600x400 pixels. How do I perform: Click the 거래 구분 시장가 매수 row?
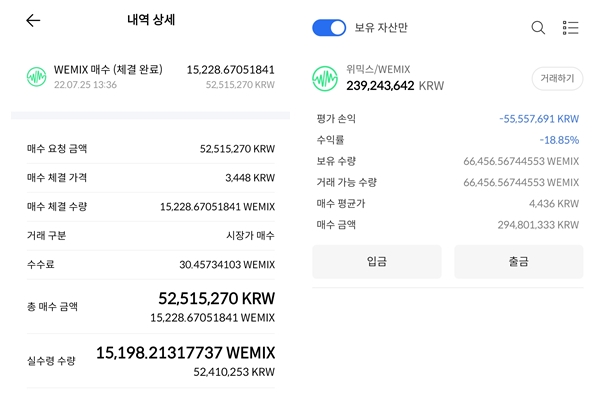[x=151, y=235]
